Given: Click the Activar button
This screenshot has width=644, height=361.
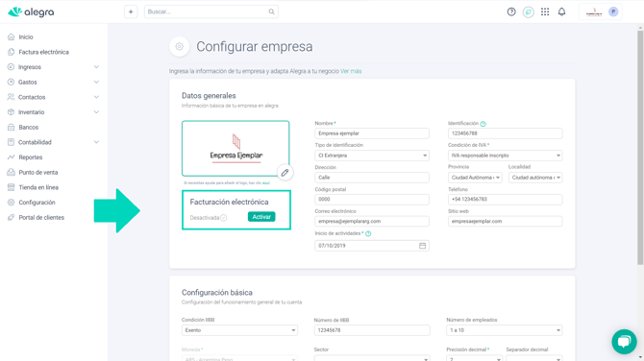Looking at the screenshot, I should (x=261, y=217).
